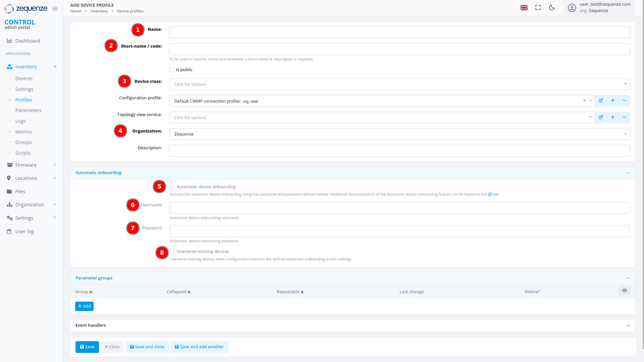Check the Is public checkbox
The width and height of the screenshot is (644, 362).
click(171, 70)
